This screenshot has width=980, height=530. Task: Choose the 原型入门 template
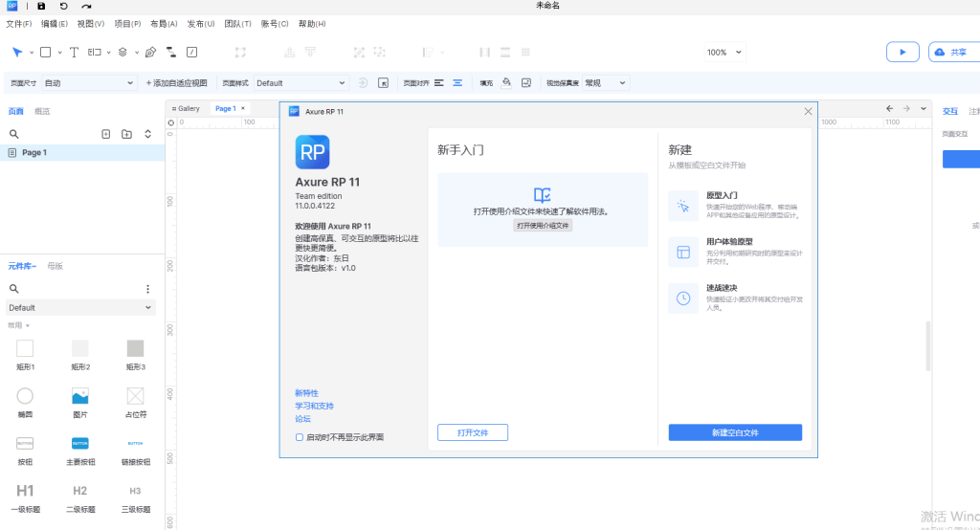point(736,206)
